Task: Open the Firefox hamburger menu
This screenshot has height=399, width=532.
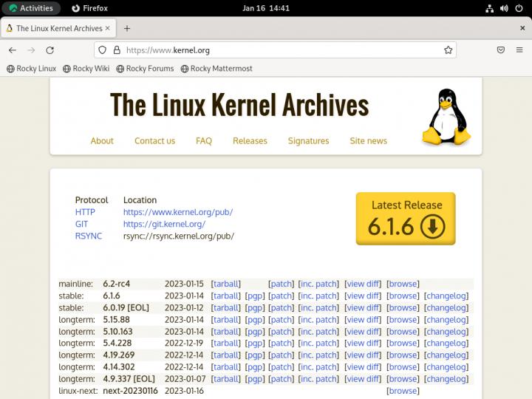Action: pyautogui.click(x=520, y=50)
